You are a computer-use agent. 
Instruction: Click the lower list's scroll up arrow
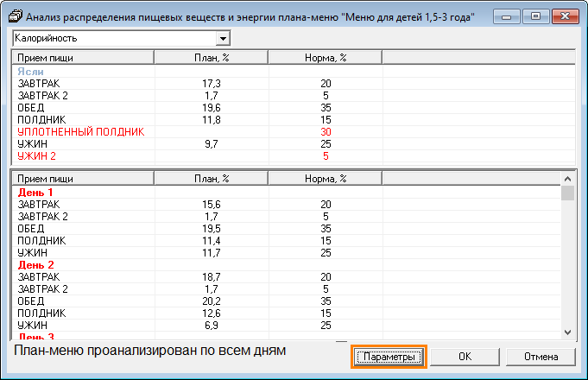tap(567, 178)
